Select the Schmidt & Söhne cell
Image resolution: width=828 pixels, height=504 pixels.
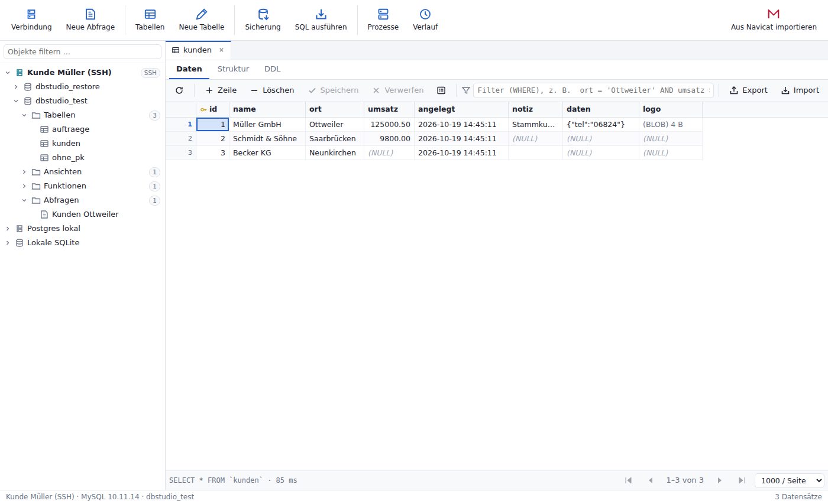[x=267, y=139]
